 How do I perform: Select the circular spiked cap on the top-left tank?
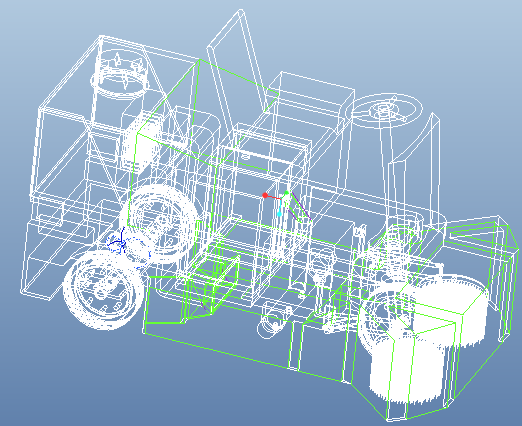121,74
